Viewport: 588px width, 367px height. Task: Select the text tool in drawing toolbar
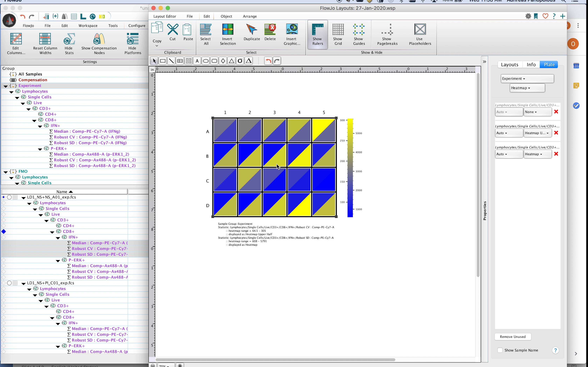pyautogui.click(x=197, y=61)
